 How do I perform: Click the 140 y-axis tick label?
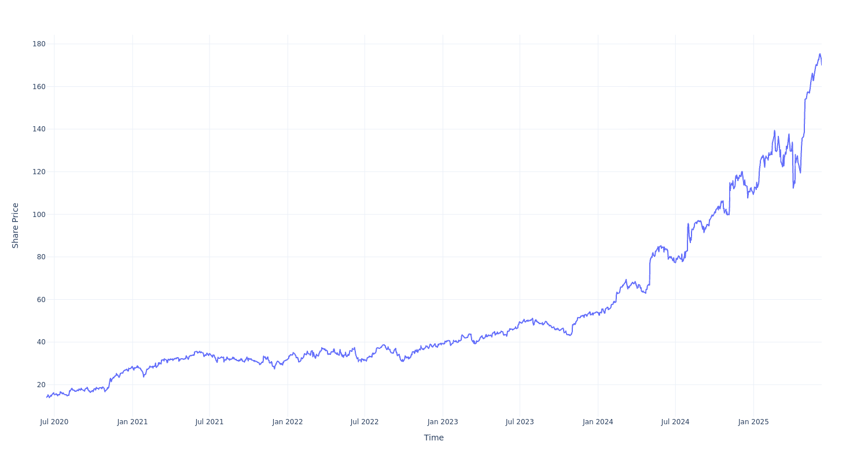(39, 129)
